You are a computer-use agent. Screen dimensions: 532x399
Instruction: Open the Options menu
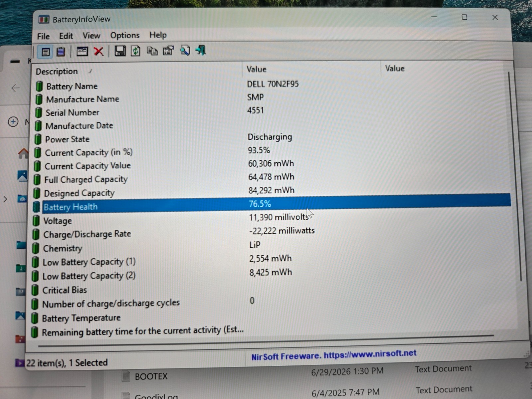[x=125, y=35]
